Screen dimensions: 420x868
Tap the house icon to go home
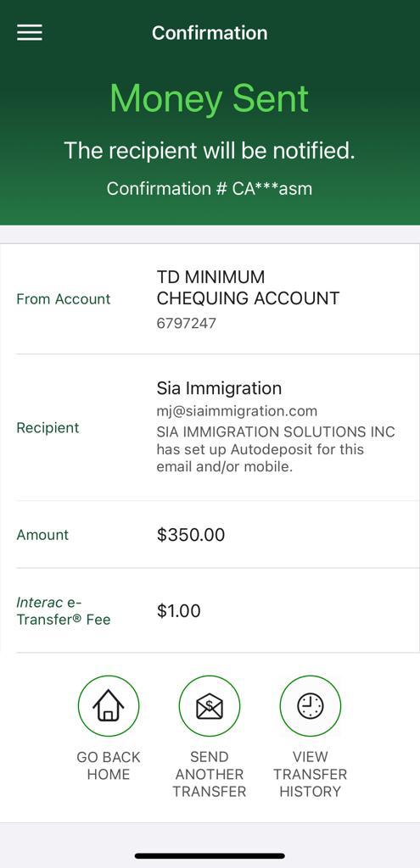[x=109, y=706]
